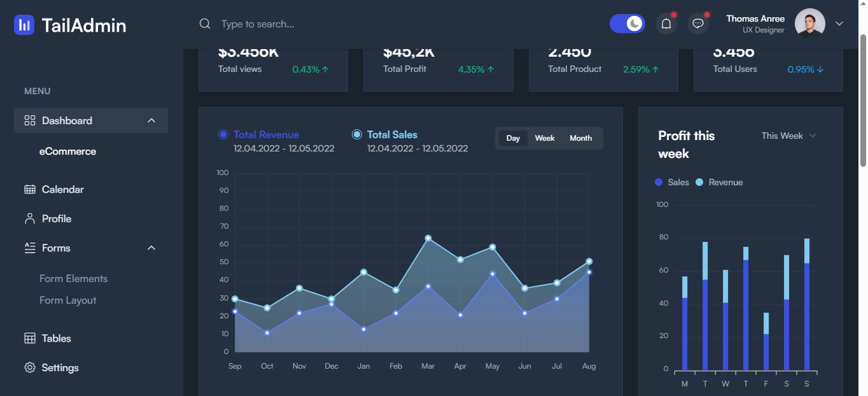Open Form Elements from the sidebar
The width and height of the screenshot is (868, 396).
[74, 278]
